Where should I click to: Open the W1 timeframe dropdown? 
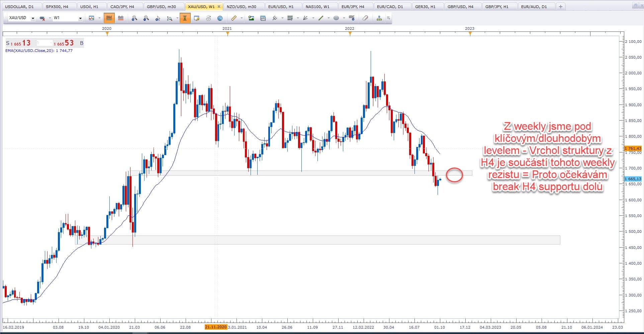pyautogui.click(x=80, y=18)
